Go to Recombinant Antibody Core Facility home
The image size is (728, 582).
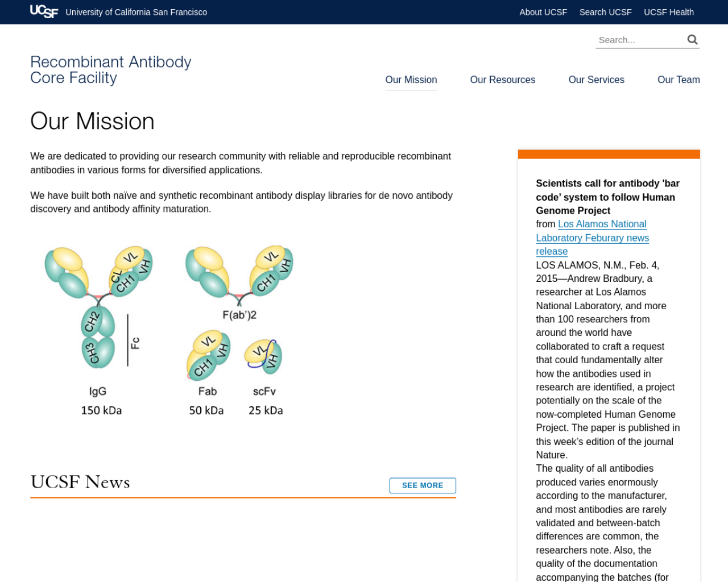[x=111, y=69]
